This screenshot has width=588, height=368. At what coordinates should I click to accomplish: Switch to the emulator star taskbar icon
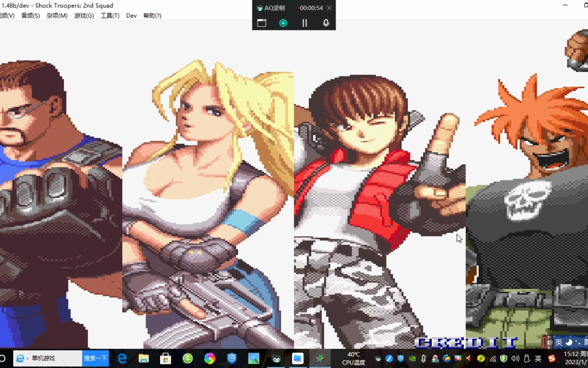coord(320,358)
